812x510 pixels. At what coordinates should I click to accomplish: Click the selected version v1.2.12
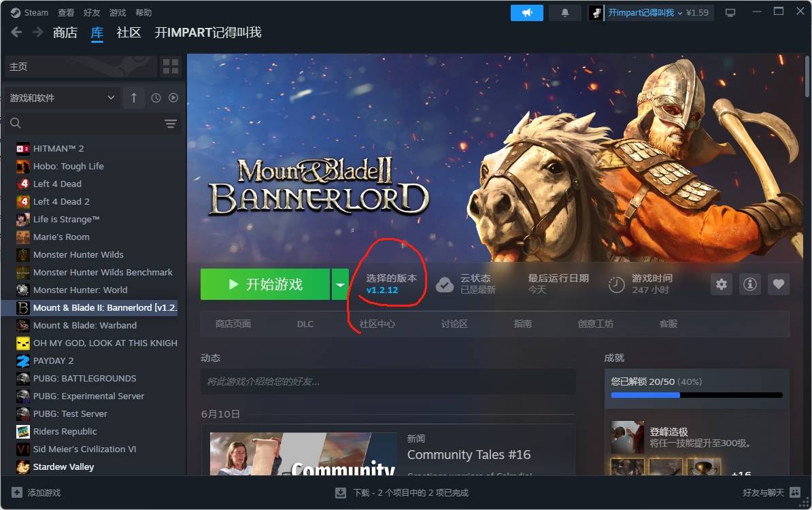[382, 290]
